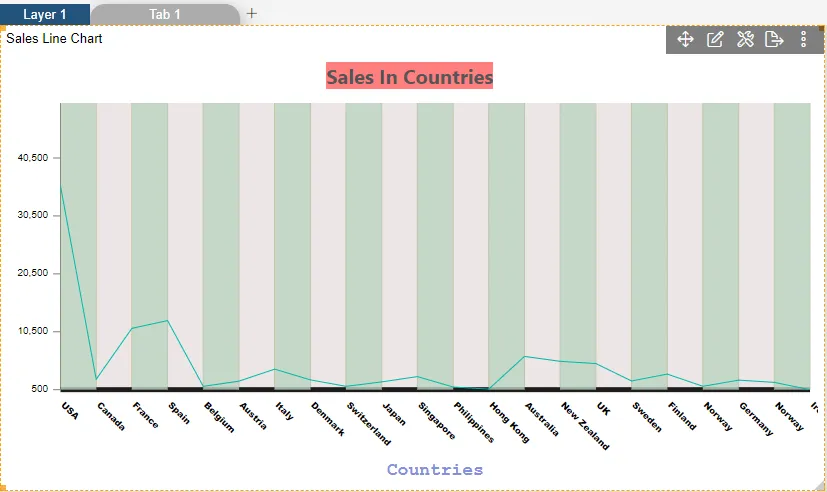Open the three-dot more options menu
This screenshot has height=492, width=827.
pyautogui.click(x=803, y=39)
